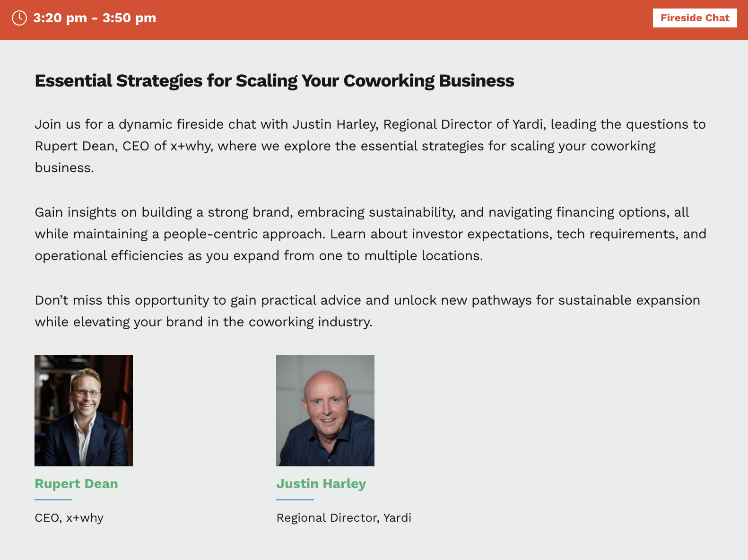Click the green Rupert Dean name link
The width and height of the screenshot is (748, 560).
pos(77,484)
